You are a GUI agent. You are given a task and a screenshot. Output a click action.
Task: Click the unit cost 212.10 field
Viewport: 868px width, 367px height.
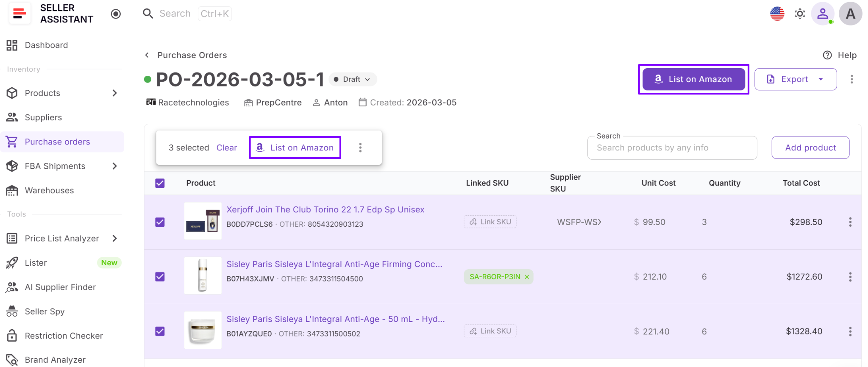[x=655, y=277]
